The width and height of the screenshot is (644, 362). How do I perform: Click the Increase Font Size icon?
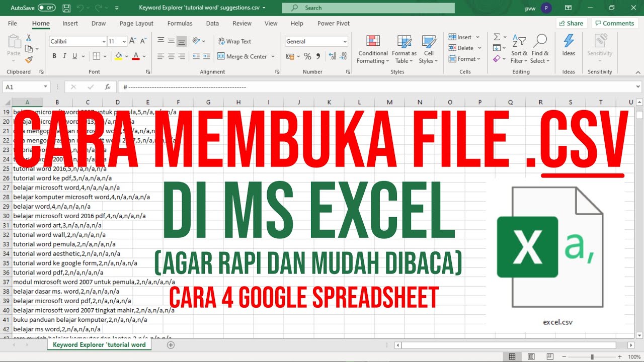(x=133, y=41)
